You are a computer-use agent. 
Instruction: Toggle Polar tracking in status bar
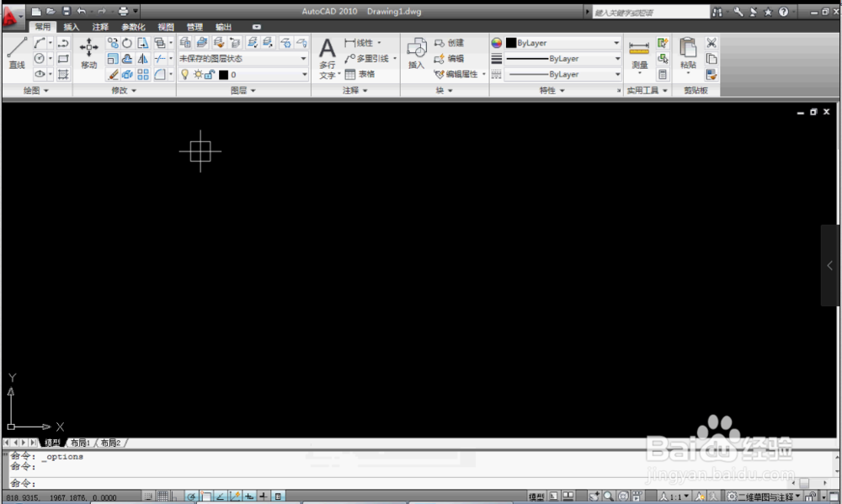coord(192,496)
